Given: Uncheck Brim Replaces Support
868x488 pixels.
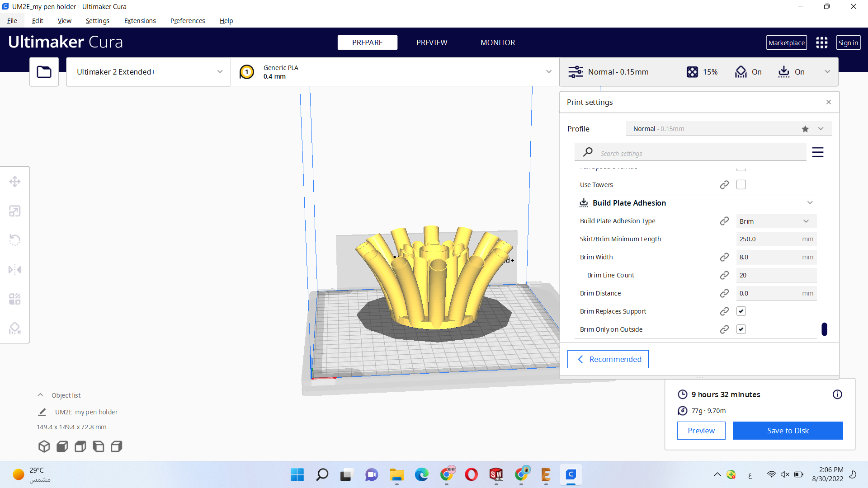Looking at the screenshot, I should coord(741,311).
